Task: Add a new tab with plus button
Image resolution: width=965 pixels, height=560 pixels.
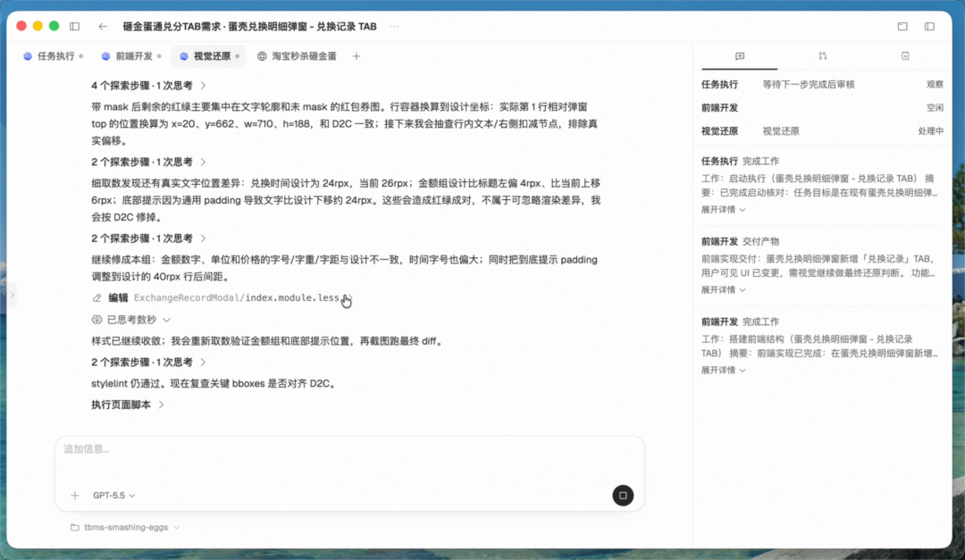Action: point(357,56)
